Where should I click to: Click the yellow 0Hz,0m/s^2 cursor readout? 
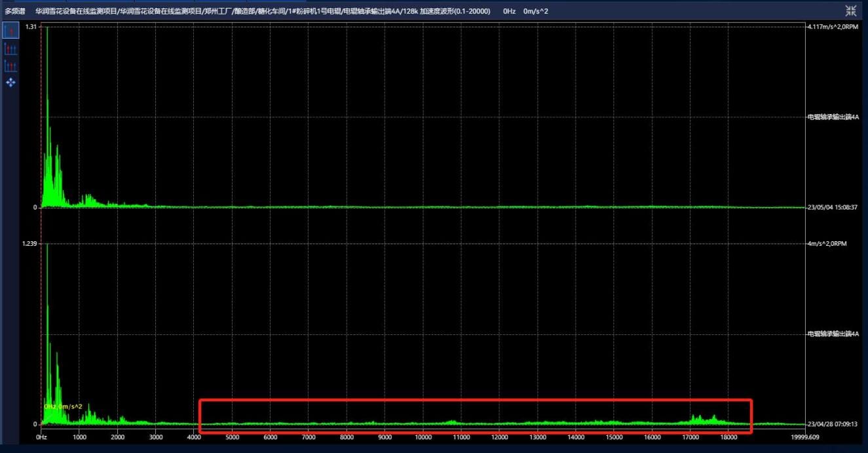[x=63, y=406]
